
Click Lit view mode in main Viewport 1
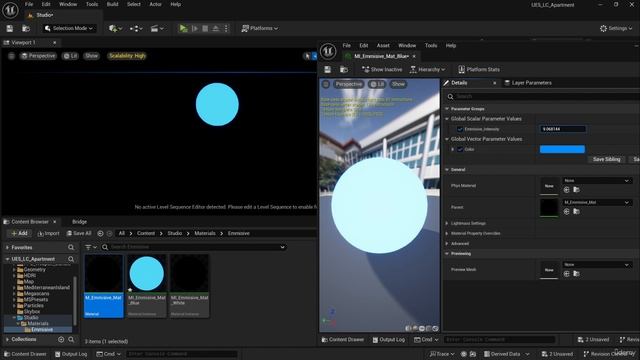pyautogui.click(x=71, y=56)
